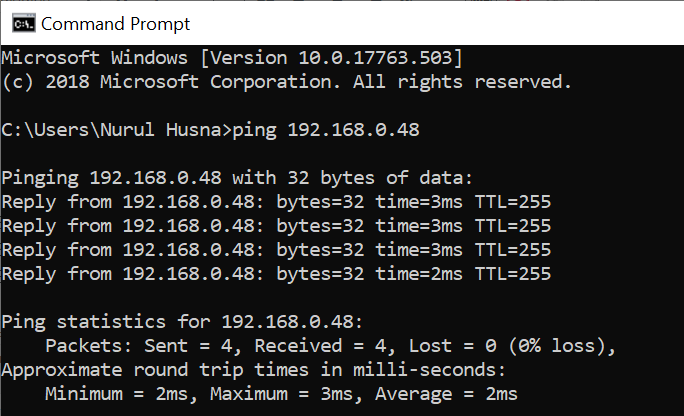The height and width of the screenshot is (416, 684).
Task: Click the reply line showing time=2ms
Action: tap(275, 273)
